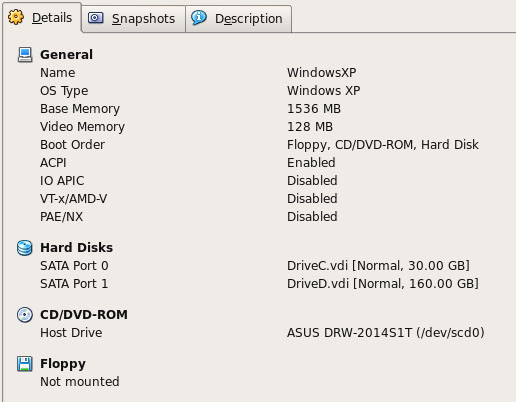516x402 pixels.
Task: Click the ASUS DRW-2014S1T host drive value
Action: [x=386, y=333]
